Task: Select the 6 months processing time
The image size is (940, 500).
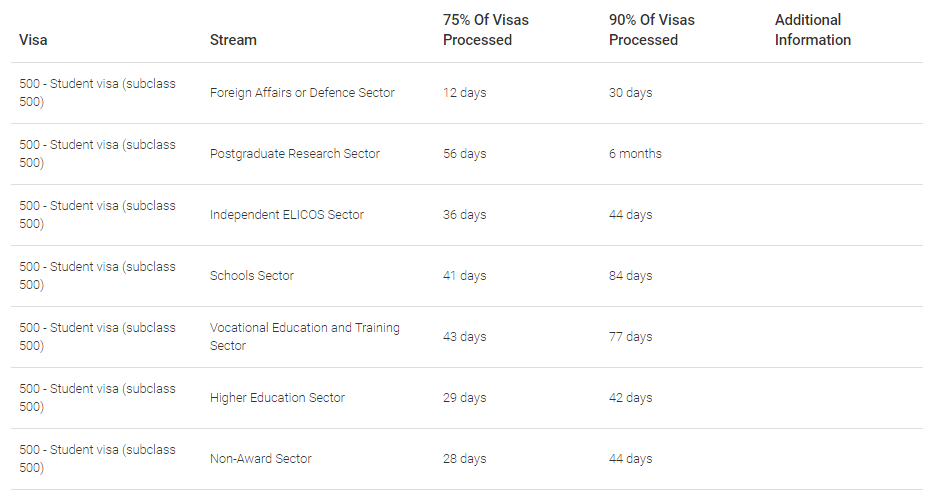Action: pyautogui.click(x=635, y=154)
